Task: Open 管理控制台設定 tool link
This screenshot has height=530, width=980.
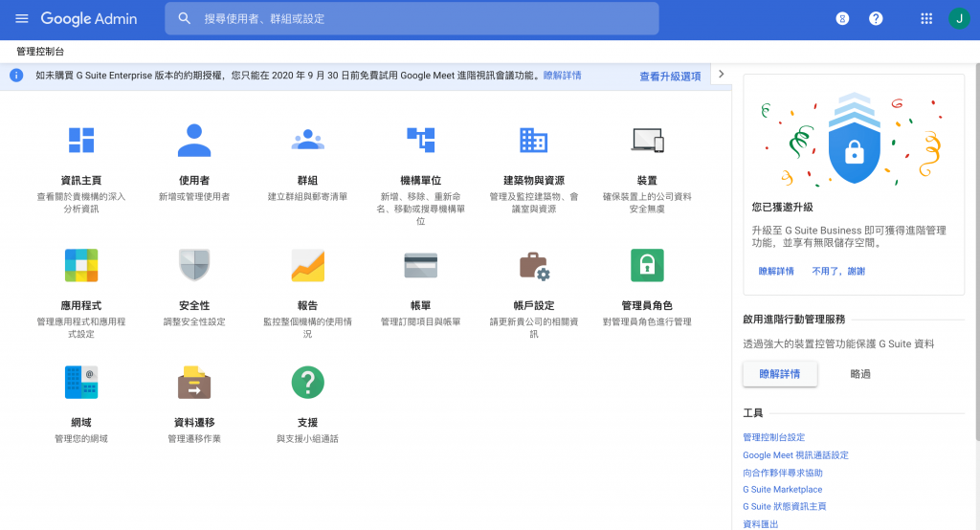Action: pyautogui.click(x=773, y=437)
